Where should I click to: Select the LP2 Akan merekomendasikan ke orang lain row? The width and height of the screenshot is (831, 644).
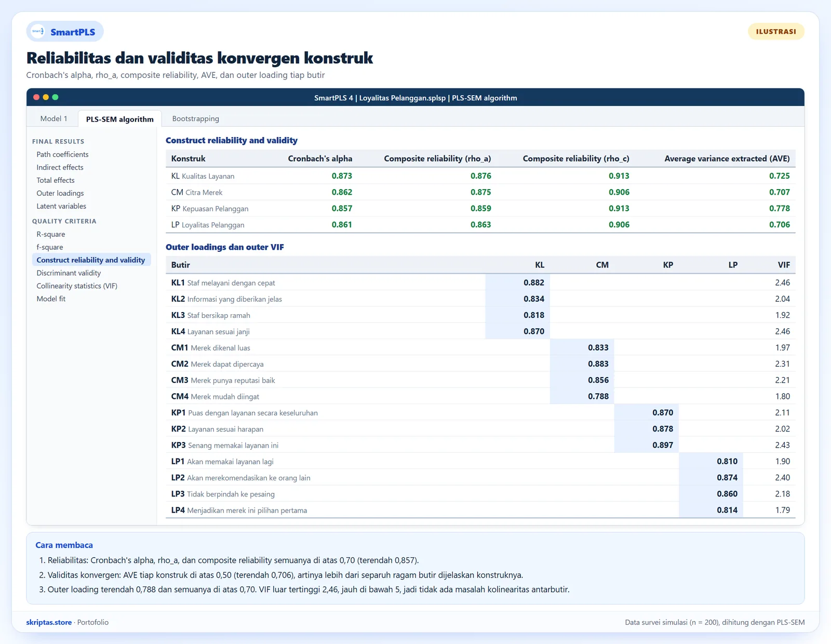(x=480, y=478)
